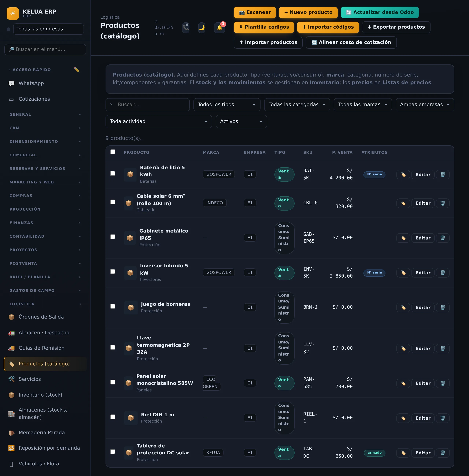Toggle dark mode moon icon
Screen dimensions: 469x476
(202, 28)
